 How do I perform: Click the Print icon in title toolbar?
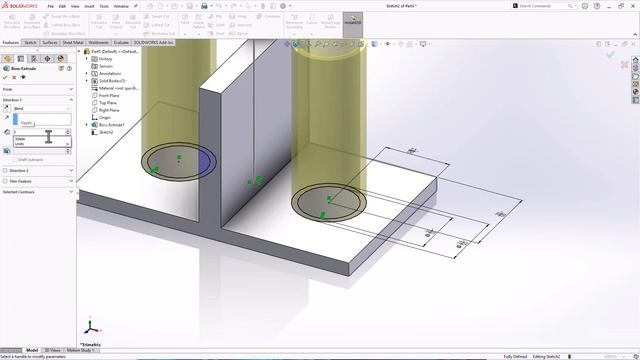click(204, 6)
